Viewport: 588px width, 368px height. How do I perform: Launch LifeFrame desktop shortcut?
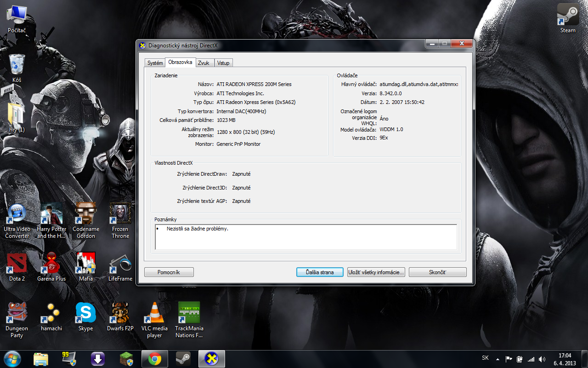[x=120, y=267]
